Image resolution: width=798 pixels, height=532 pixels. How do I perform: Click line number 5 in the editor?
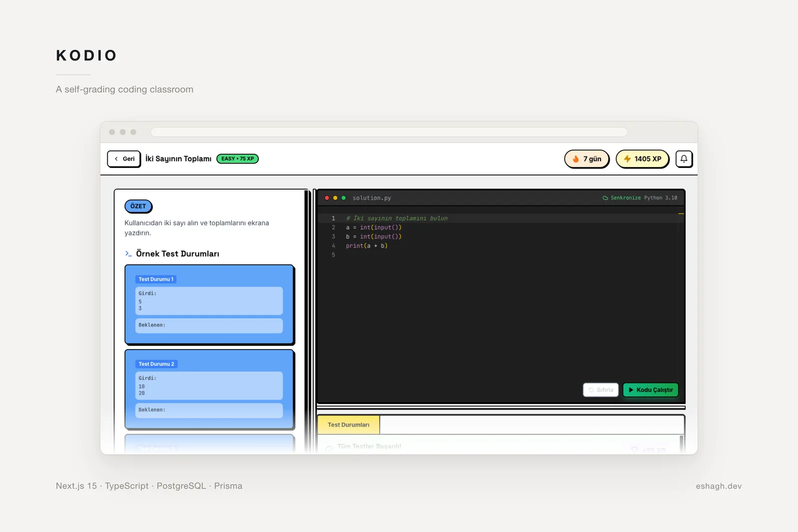pyautogui.click(x=334, y=255)
